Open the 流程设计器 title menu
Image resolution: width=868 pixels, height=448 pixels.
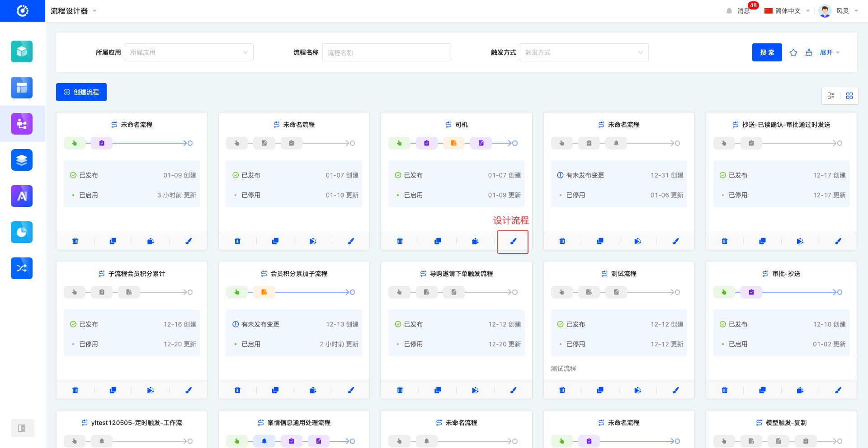point(73,11)
